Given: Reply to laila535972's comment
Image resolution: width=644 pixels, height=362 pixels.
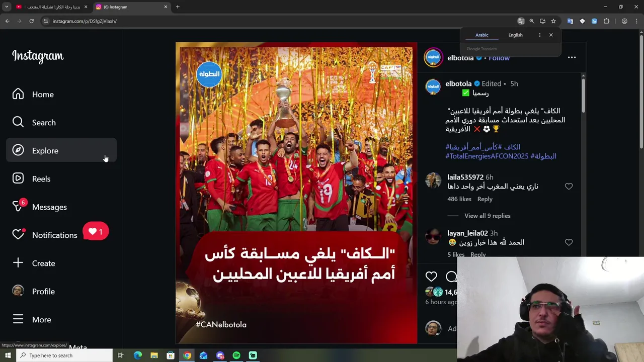Looking at the screenshot, I should pyautogui.click(x=485, y=199).
